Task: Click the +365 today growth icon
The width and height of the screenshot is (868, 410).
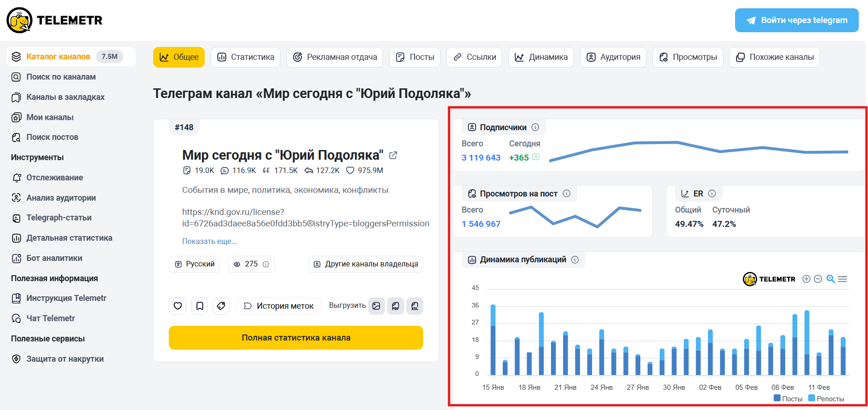Action: pos(536,157)
